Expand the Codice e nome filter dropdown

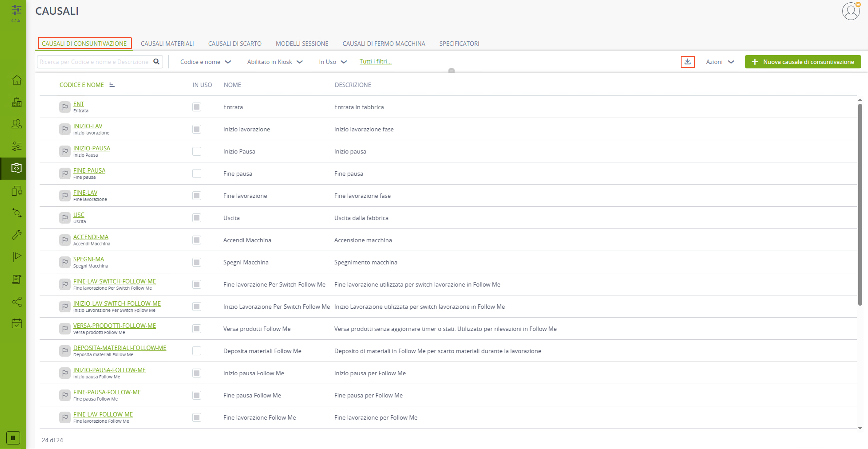click(x=206, y=62)
